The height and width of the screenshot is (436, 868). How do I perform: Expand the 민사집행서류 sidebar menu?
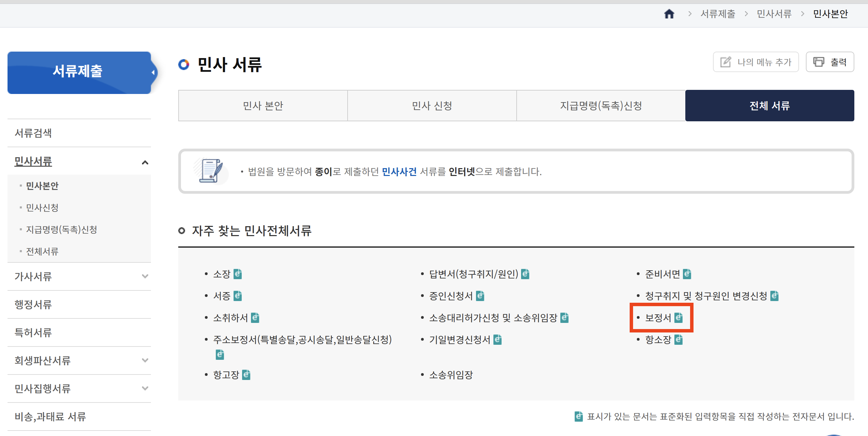click(x=145, y=388)
